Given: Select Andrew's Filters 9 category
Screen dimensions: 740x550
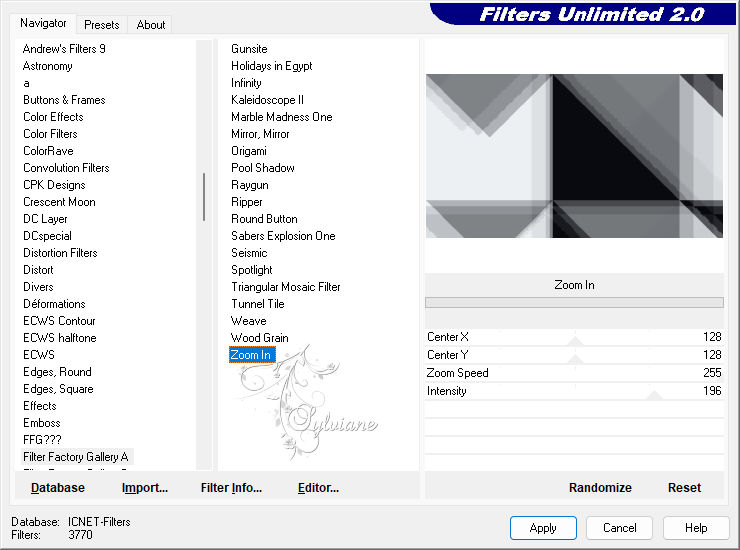Looking at the screenshot, I should click(64, 49).
